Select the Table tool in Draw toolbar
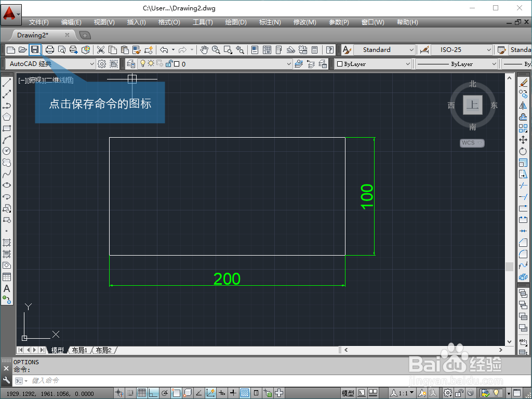This screenshot has height=399, width=532. click(7, 277)
